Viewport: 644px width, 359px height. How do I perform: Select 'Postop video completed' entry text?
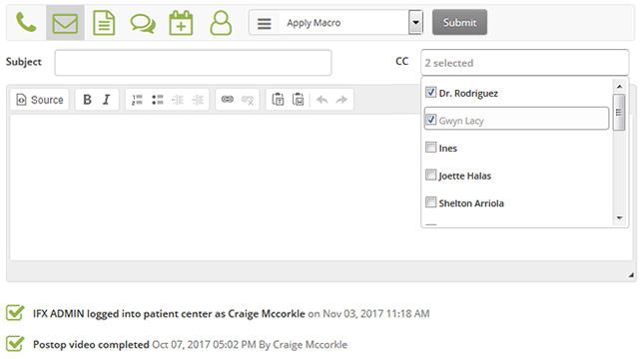coord(91,345)
